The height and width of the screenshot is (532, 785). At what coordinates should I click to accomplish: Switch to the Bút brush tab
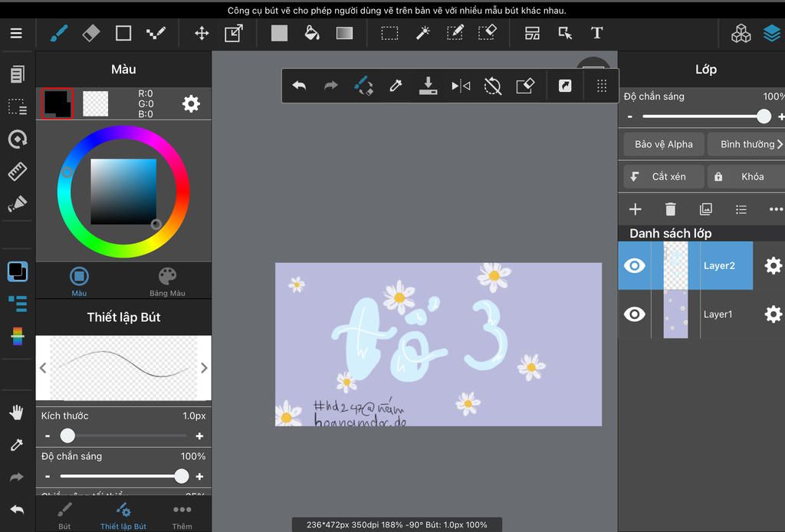(64, 515)
